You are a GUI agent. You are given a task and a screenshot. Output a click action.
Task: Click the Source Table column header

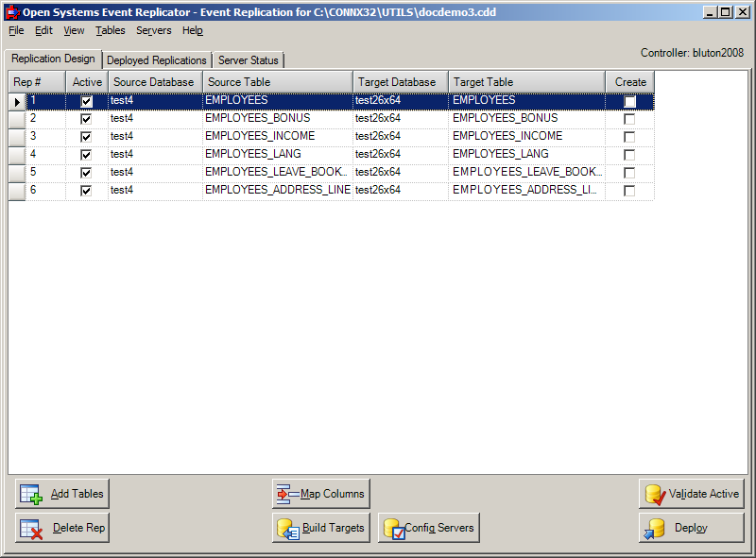277,81
